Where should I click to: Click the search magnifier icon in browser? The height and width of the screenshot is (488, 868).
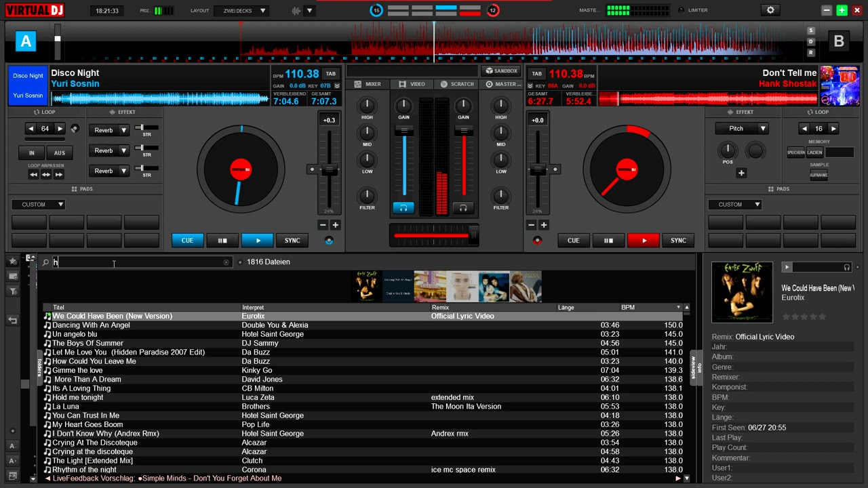(45, 262)
